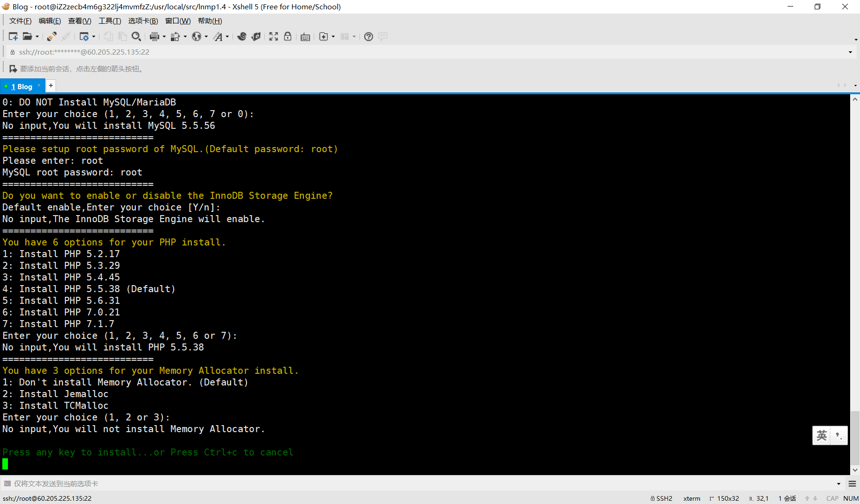Expand the compose bar dropdown arrow

click(x=839, y=484)
